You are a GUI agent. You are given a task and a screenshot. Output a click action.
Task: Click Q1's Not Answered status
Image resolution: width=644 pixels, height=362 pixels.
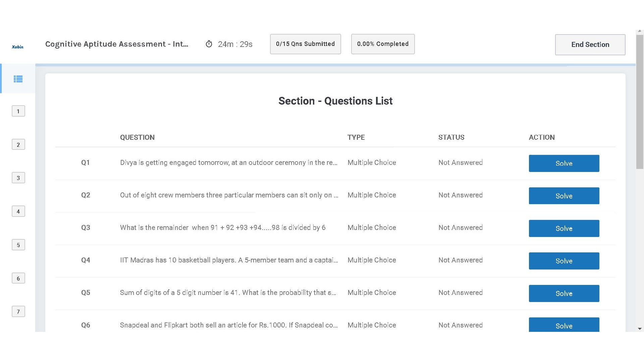(461, 163)
